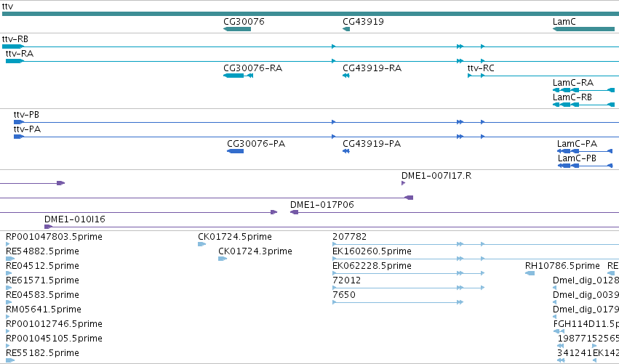Click the FGH114D11.5p feature label

pyautogui.click(x=586, y=324)
